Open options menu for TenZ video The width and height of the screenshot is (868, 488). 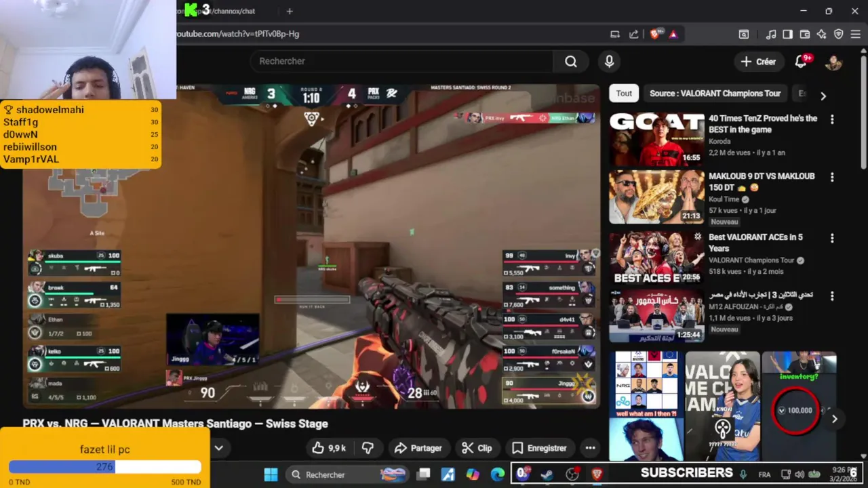[x=832, y=119]
